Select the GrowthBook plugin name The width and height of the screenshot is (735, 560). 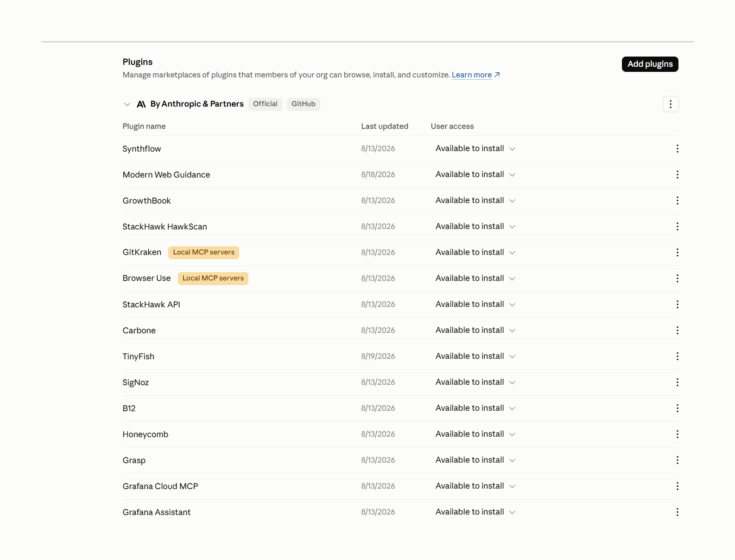[147, 201]
